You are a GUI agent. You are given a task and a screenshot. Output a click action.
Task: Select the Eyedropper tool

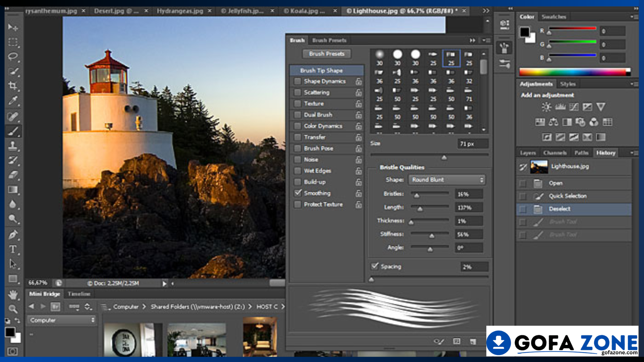13,101
